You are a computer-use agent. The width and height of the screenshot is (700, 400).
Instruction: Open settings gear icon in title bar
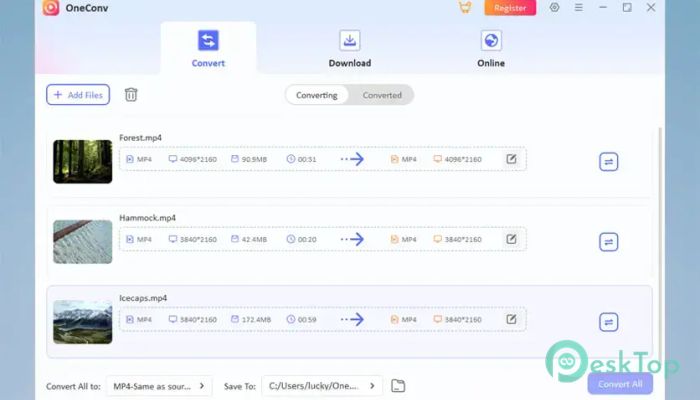tap(554, 7)
